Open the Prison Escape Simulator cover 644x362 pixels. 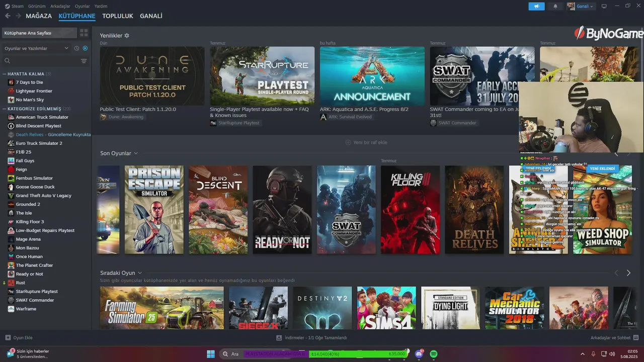[x=154, y=210]
